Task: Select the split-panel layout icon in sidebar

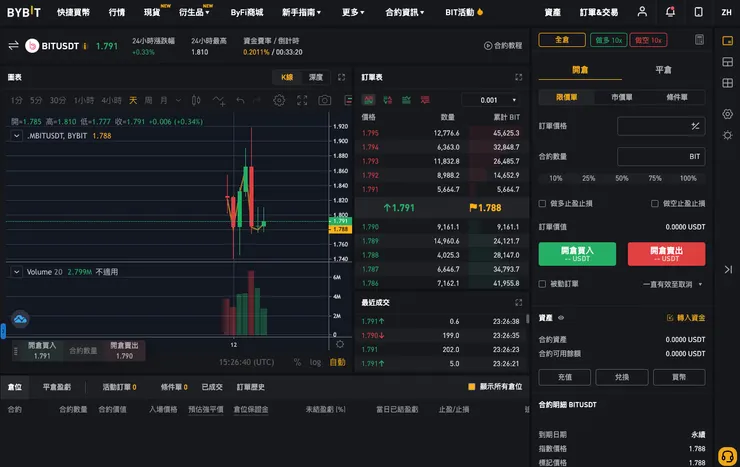Action: coord(728,62)
